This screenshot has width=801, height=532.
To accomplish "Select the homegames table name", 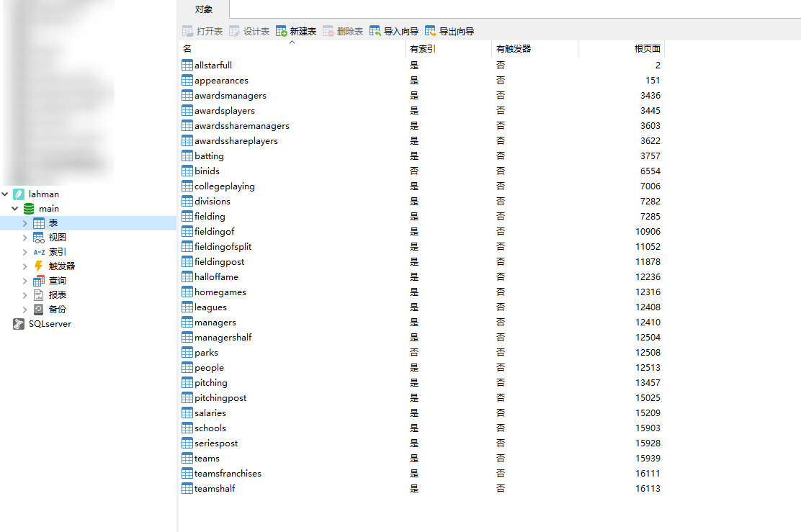I will coord(220,292).
